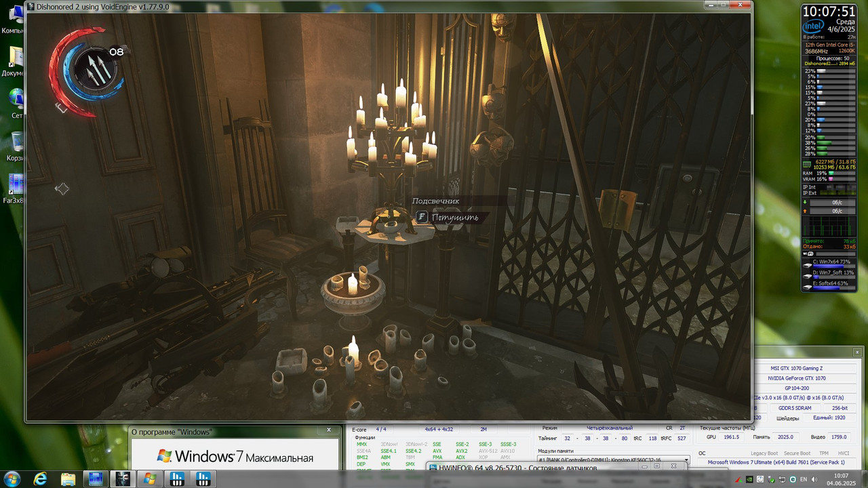868x488 pixels.
Task: Open the Windows Start menu
Action: 13,479
